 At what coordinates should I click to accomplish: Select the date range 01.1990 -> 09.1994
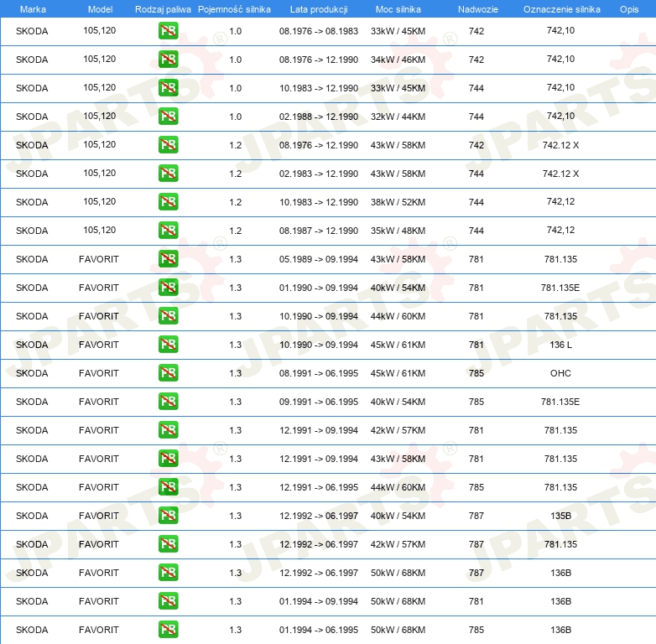[x=319, y=288]
